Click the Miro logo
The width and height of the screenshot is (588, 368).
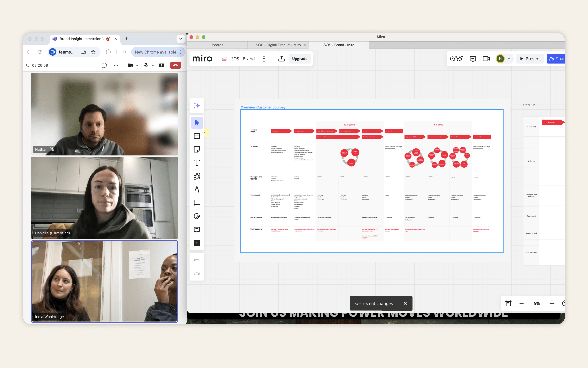coord(202,59)
